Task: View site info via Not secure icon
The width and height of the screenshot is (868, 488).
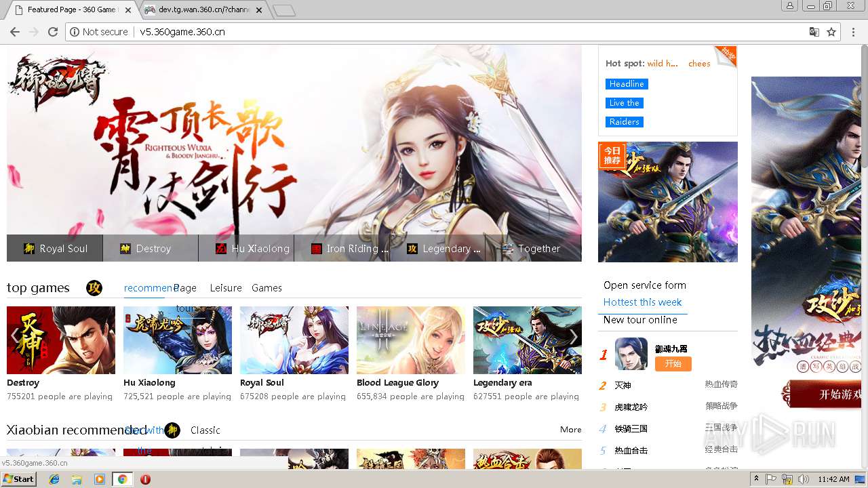Action: pos(99,32)
